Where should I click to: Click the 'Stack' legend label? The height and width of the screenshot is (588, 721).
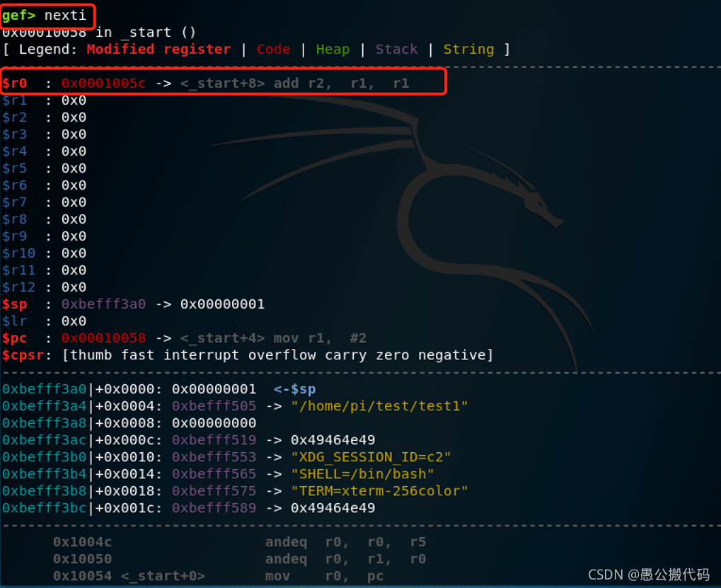pos(397,50)
